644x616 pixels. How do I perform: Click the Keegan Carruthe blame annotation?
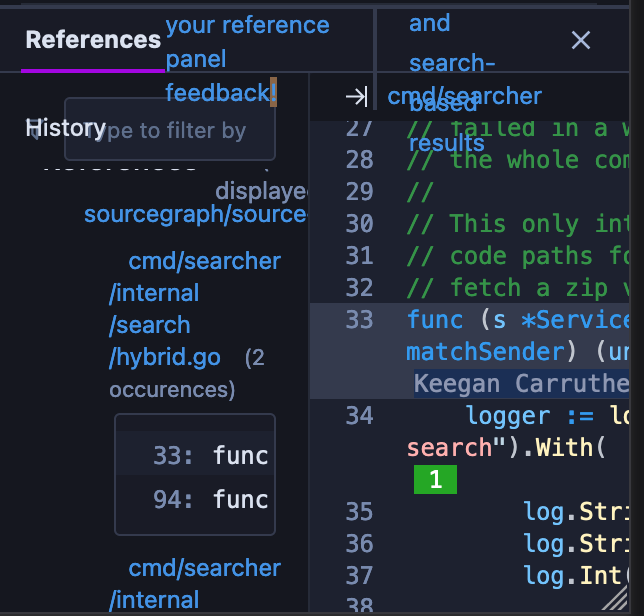point(521,384)
